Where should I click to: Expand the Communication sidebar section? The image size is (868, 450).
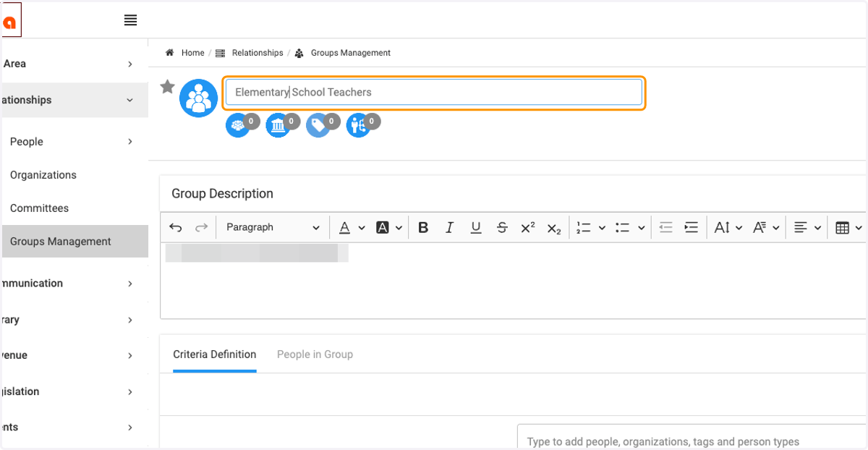tap(74, 284)
